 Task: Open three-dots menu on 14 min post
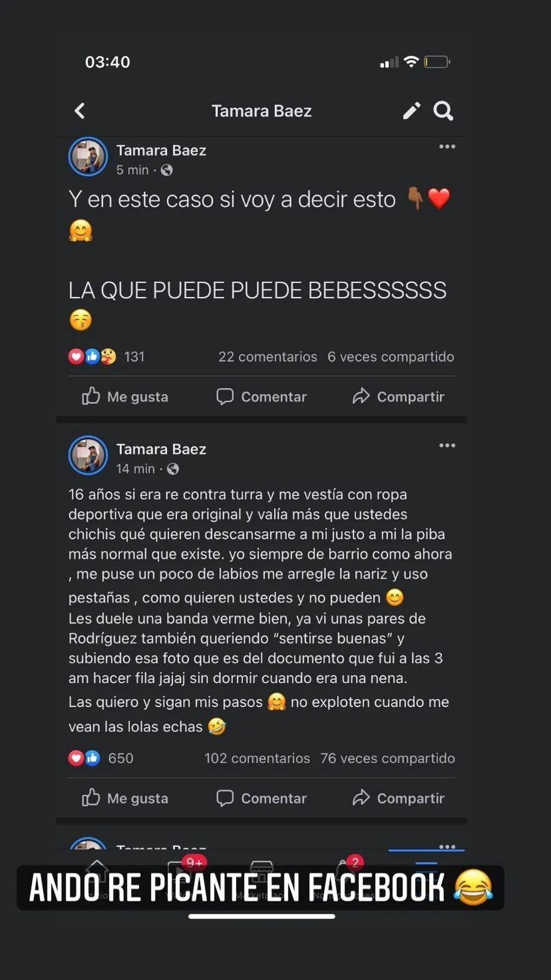pos(447,445)
